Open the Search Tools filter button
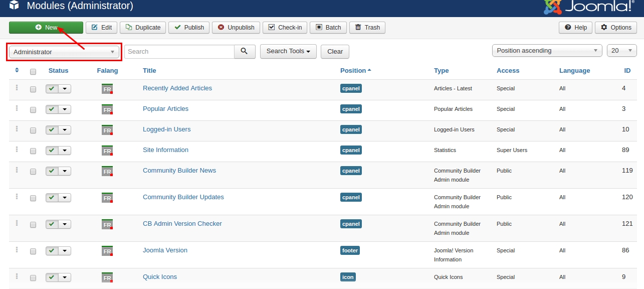 click(288, 51)
